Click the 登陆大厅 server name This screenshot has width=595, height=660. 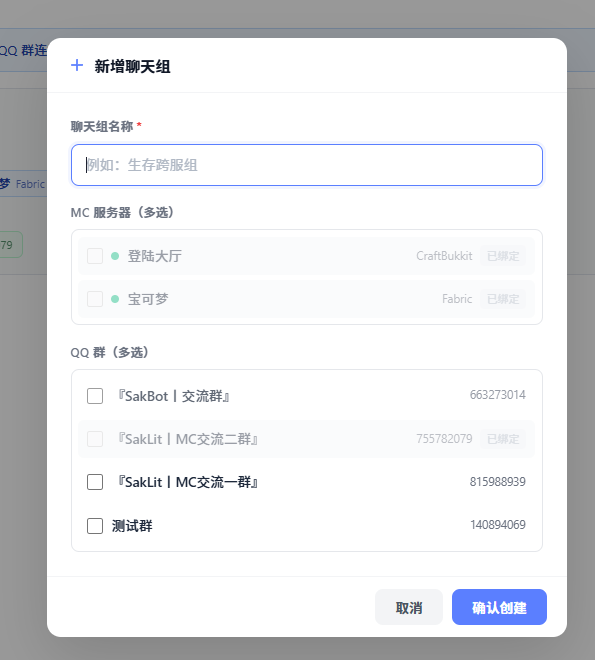pos(154,256)
